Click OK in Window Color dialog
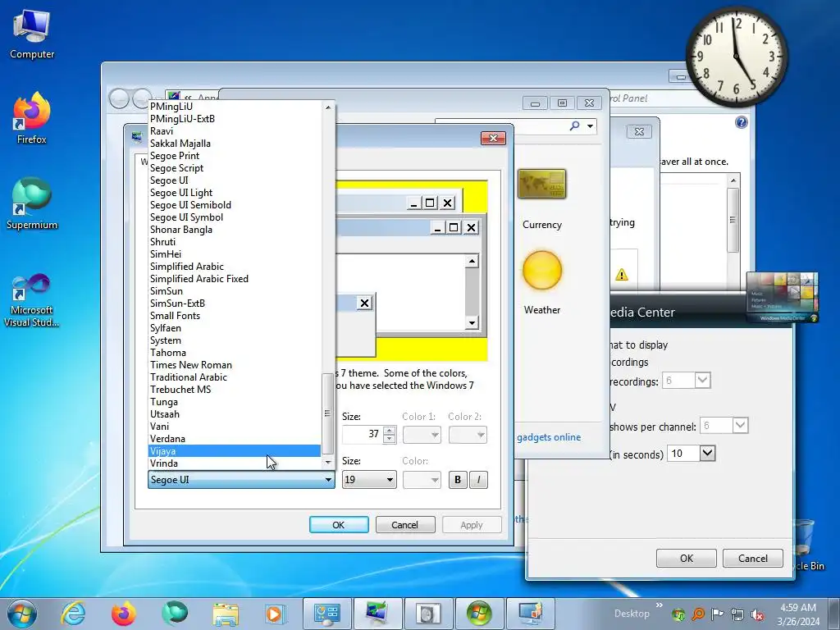840x630 pixels. coord(339,525)
